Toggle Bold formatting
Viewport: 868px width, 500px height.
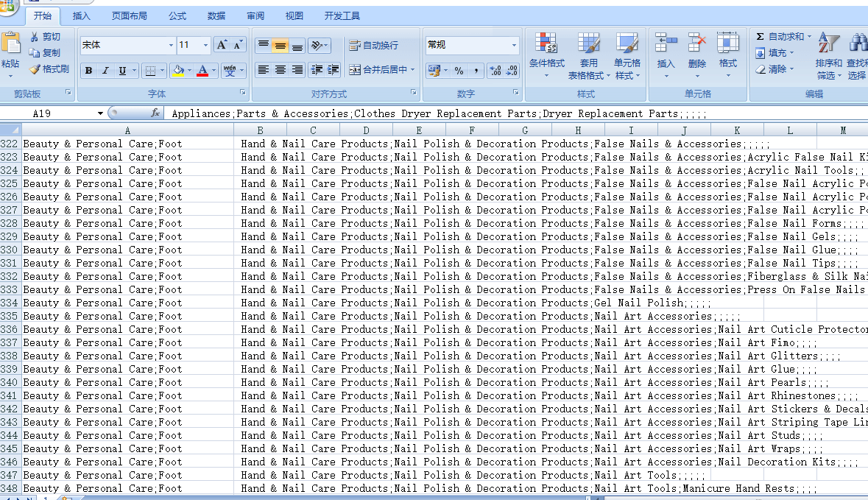pos(88,71)
